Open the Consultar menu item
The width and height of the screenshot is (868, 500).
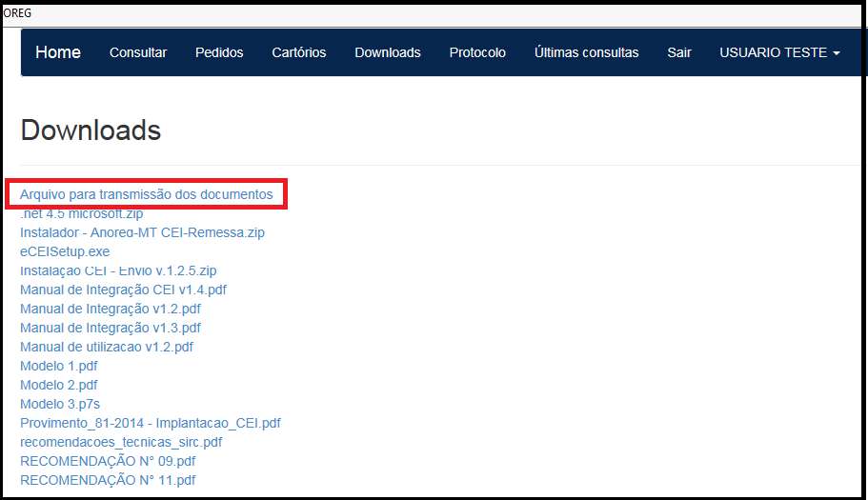138,52
